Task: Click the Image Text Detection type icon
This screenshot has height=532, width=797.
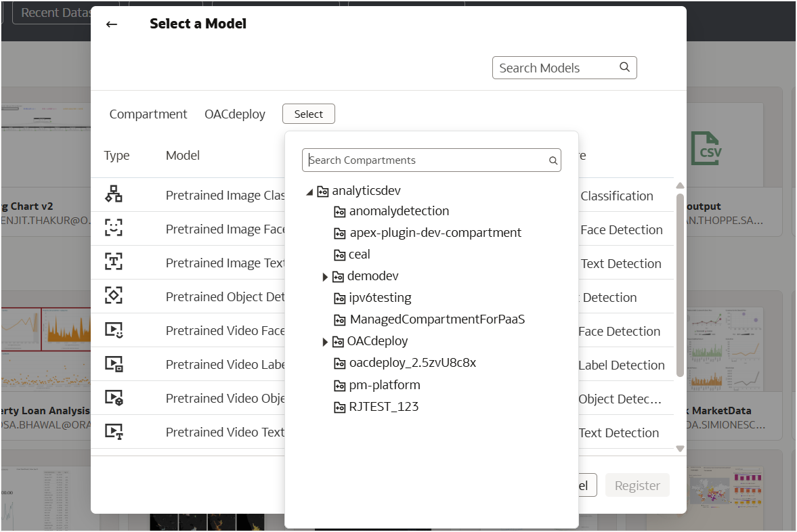Action: click(114, 263)
